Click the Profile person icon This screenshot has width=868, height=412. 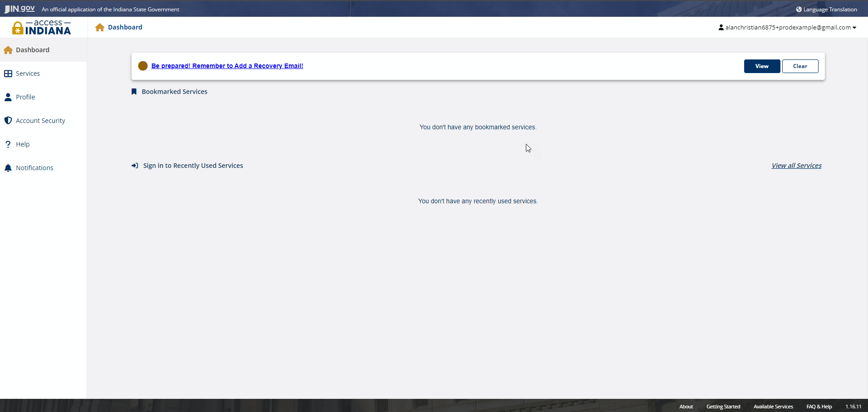(x=8, y=97)
